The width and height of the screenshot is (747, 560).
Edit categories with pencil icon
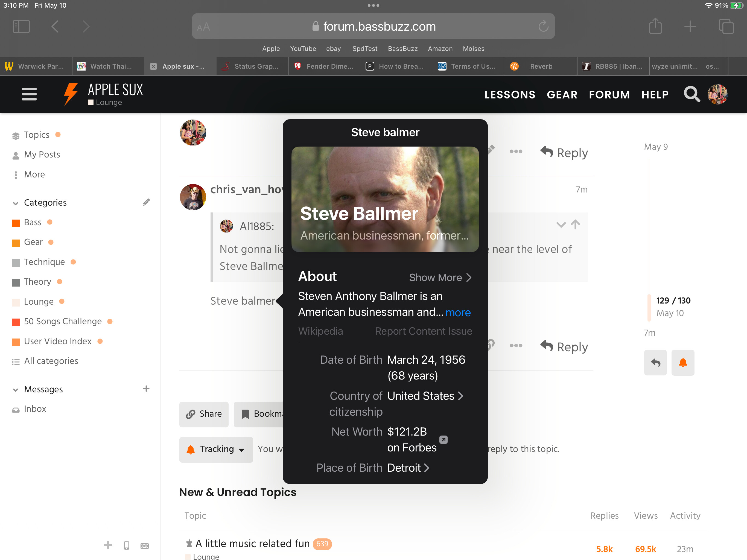(x=146, y=202)
